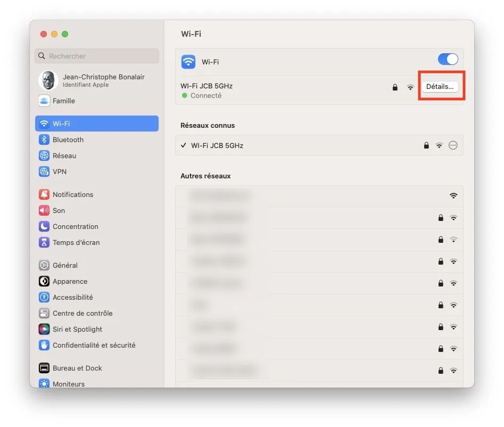Open Bluetooth settings

(97, 139)
